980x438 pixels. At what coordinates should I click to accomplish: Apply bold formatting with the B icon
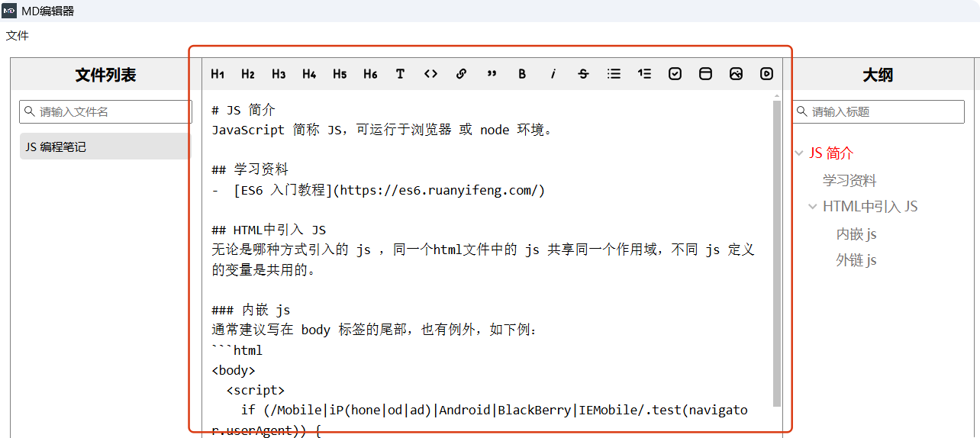[523, 74]
